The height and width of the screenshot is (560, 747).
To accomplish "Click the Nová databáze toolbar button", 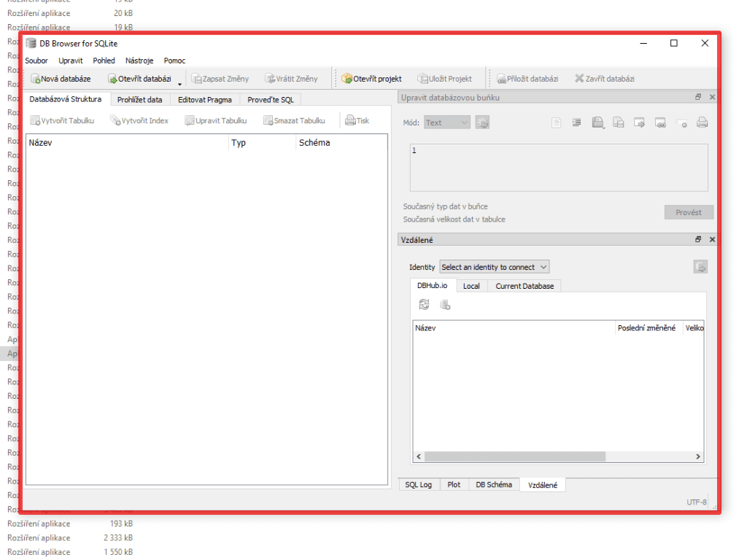I will (61, 79).
